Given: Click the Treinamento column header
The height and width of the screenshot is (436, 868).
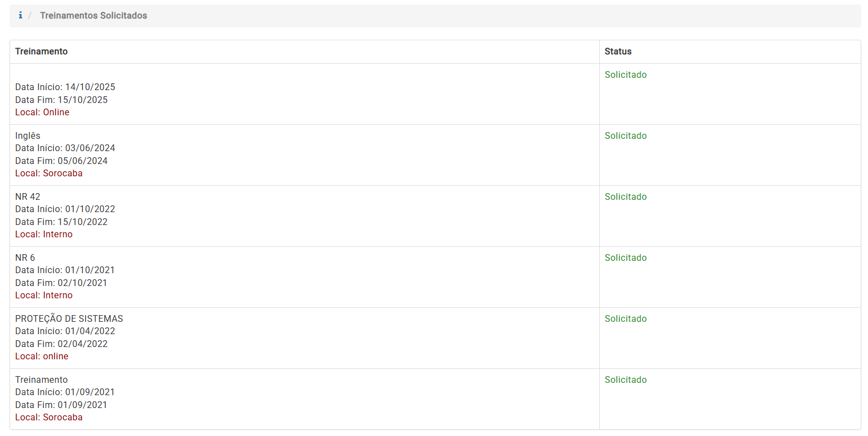Looking at the screenshot, I should click(x=41, y=51).
